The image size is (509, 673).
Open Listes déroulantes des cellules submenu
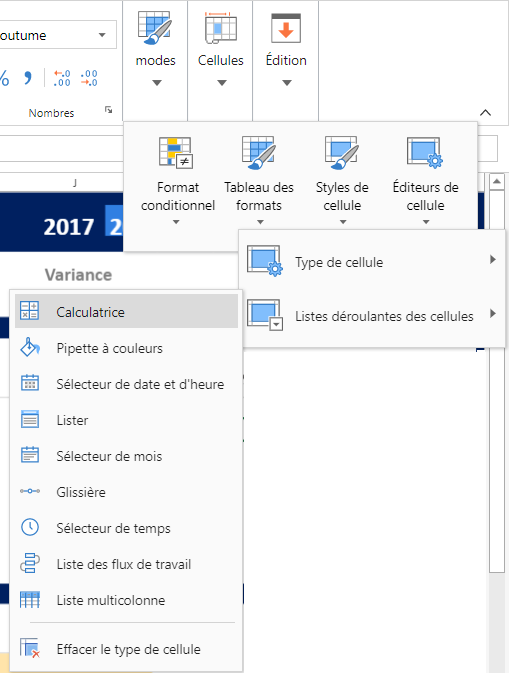click(372, 315)
